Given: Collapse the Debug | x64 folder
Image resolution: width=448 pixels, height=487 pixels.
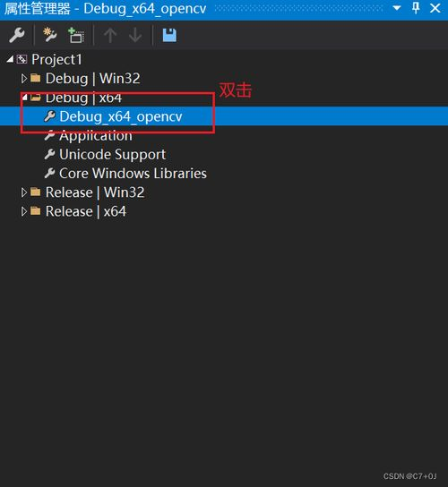Looking at the screenshot, I should pos(24,98).
